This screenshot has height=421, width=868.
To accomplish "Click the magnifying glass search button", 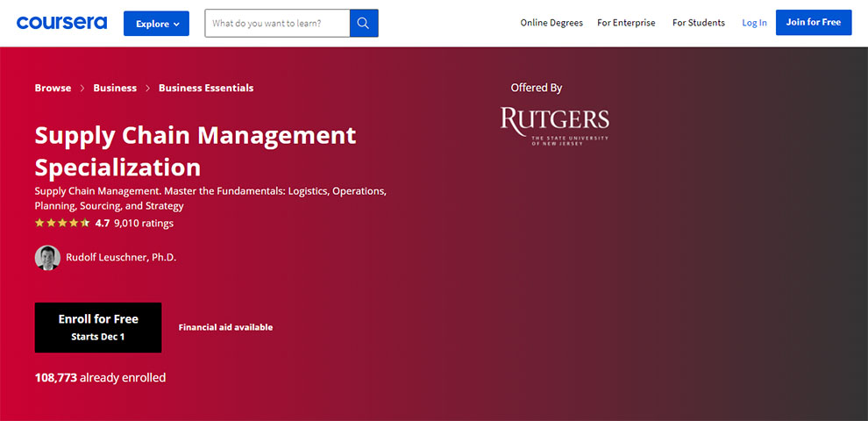I will pos(364,24).
